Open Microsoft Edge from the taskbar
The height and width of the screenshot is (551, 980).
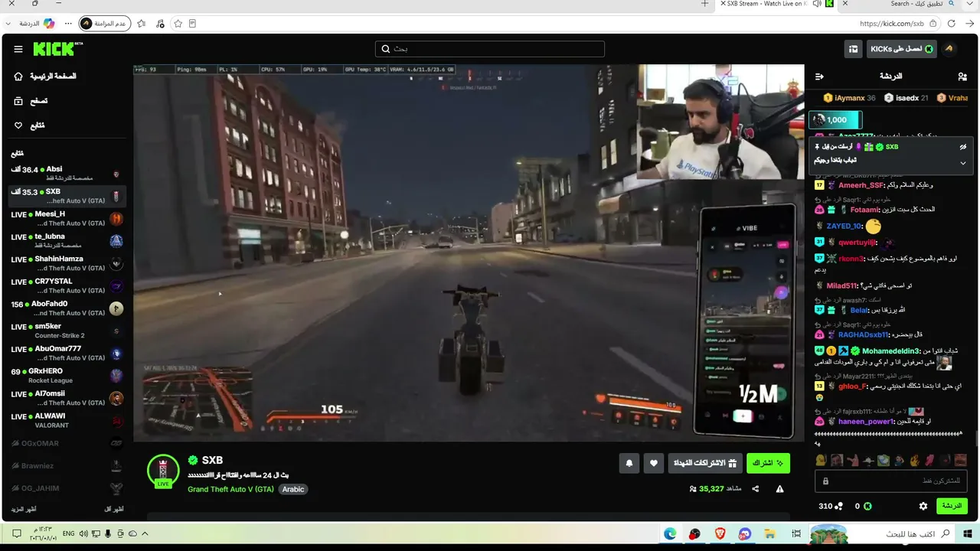pos(671,533)
